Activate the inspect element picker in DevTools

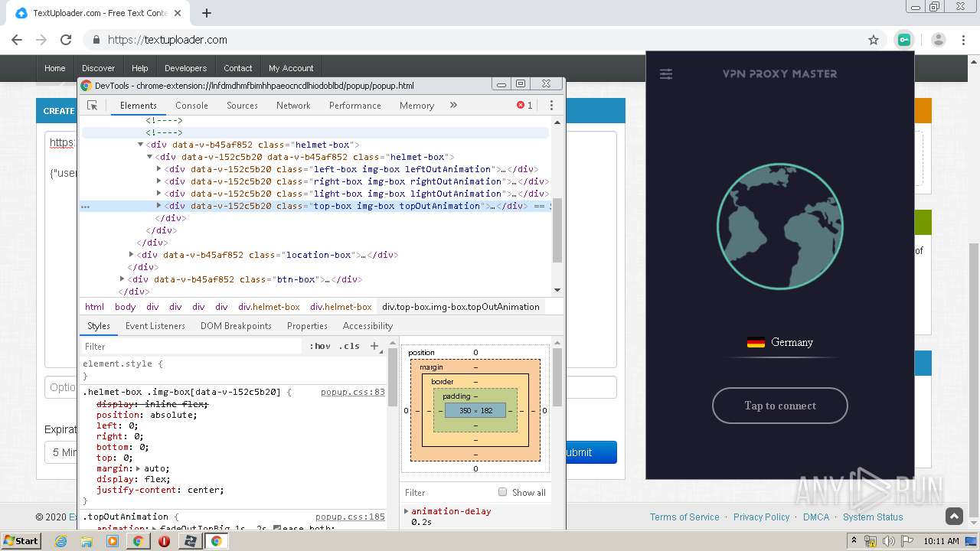93,106
